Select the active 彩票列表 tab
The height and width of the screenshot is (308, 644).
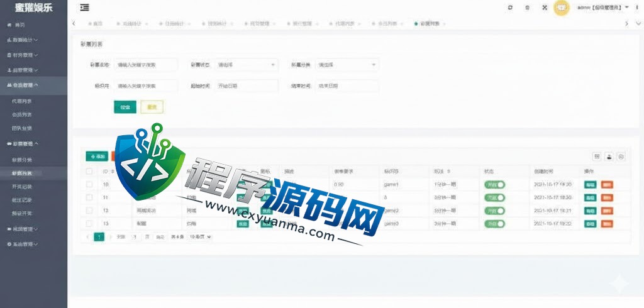pos(430,24)
